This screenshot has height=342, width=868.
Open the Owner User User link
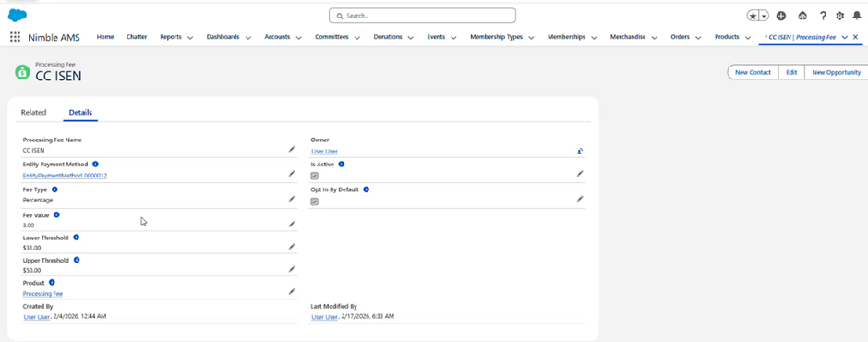click(x=324, y=152)
